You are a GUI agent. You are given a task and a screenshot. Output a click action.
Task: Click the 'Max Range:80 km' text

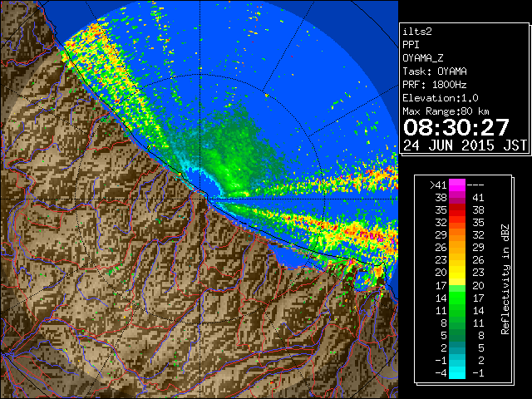446,111
